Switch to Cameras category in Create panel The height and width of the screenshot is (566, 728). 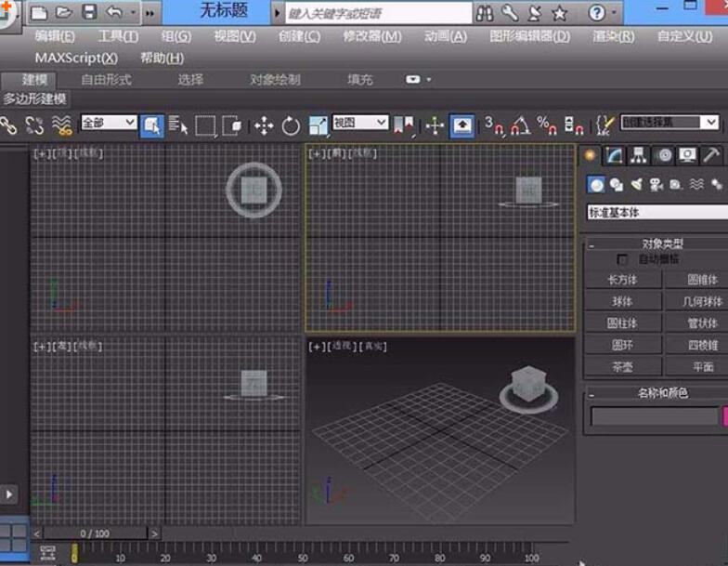656,185
